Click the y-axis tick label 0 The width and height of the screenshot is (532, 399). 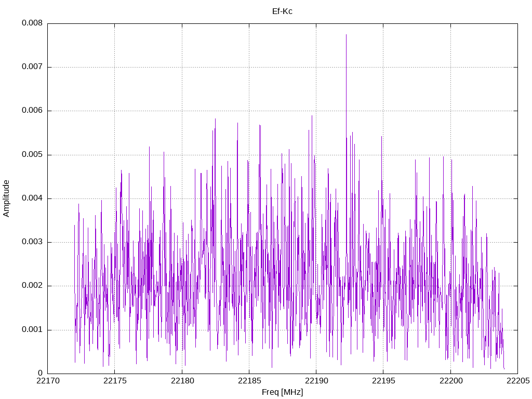pos(41,373)
